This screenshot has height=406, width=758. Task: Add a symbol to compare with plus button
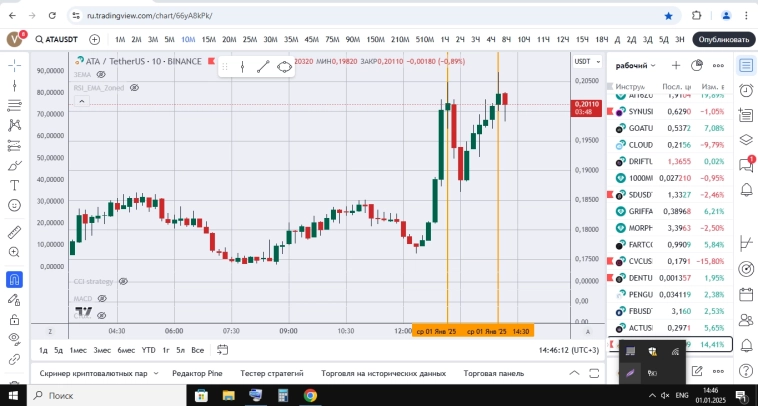click(94, 39)
